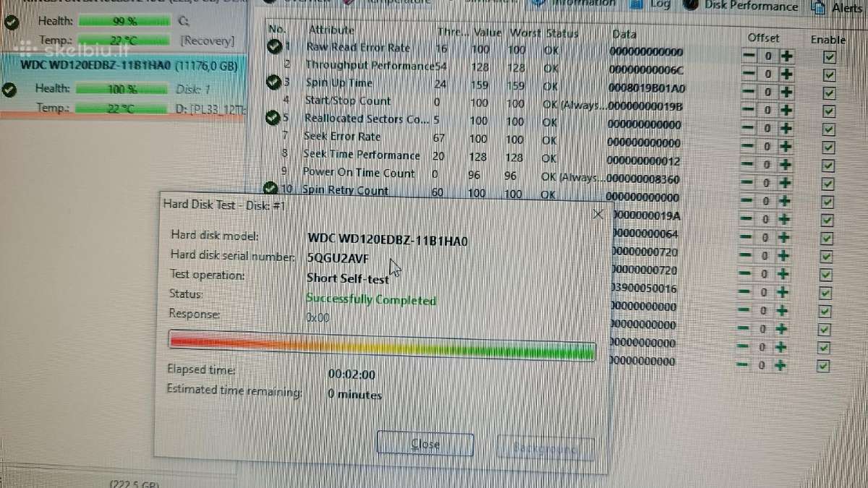Image resolution: width=868 pixels, height=488 pixels.
Task: Click plus offset for Start/Stop Count
Action: (786, 110)
